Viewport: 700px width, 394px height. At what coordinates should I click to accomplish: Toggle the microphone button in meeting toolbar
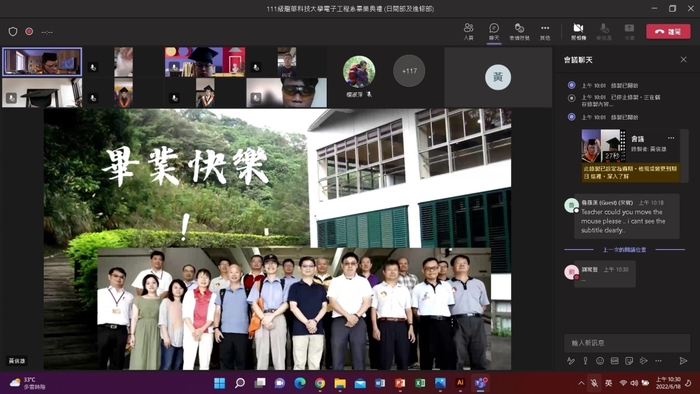pos(604,32)
